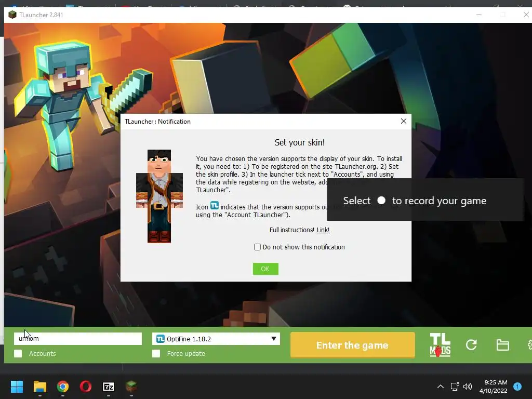Check Do not show this notification
This screenshot has height=399, width=532.
tap(258, 247)
